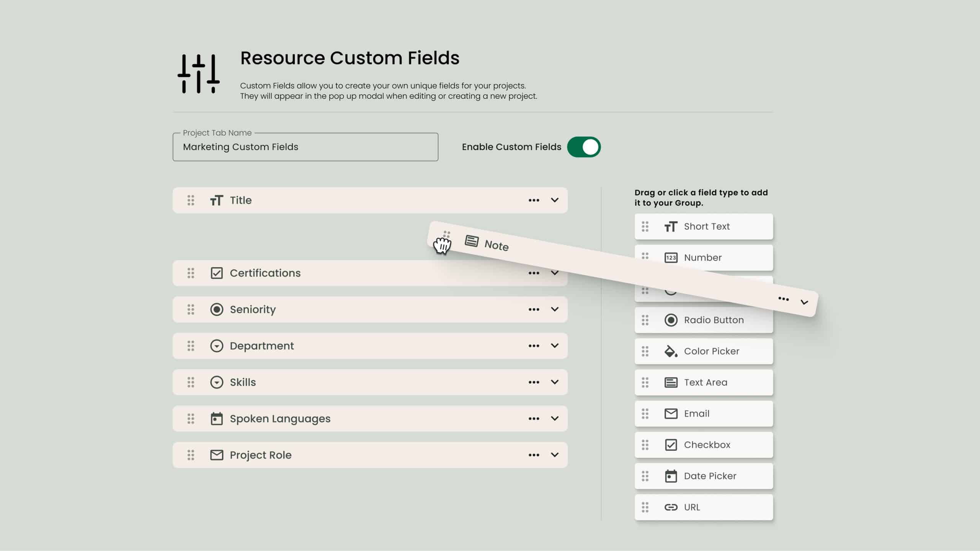The image size is (980, 551).
Task: Click the Title field drag handle icon
Action: click(191, 200)
